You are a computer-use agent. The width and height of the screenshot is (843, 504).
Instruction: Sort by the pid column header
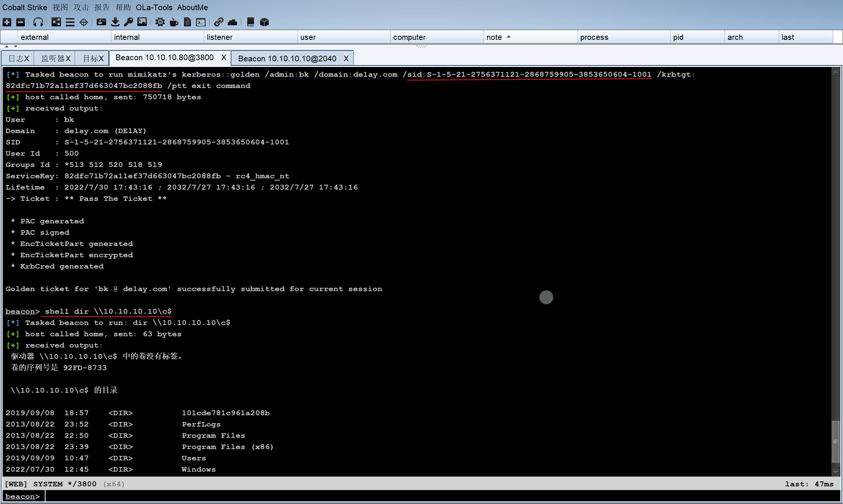click(x=697, y=37)
